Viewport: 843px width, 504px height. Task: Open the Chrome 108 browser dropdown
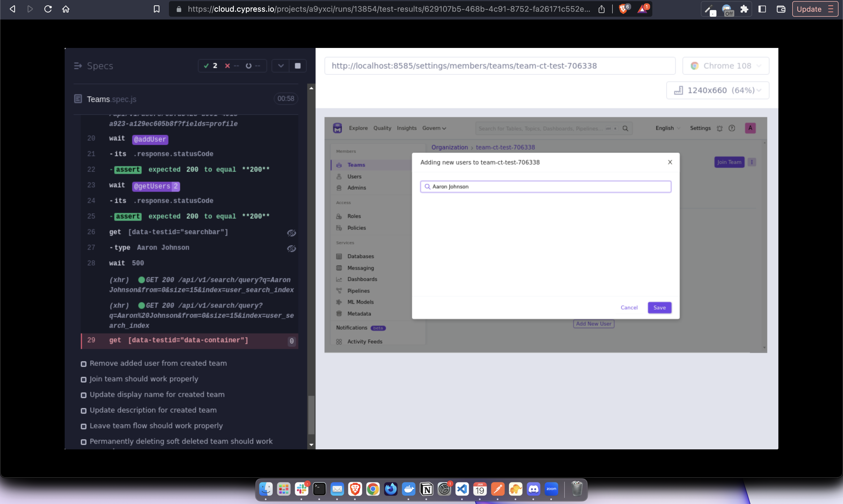(x=725, y=66)
